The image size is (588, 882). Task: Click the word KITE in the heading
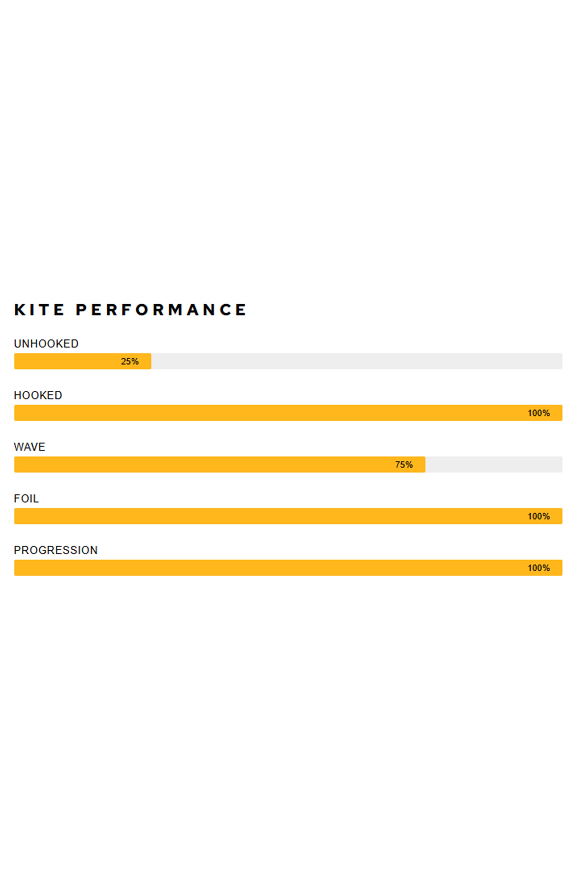[39, 310]
